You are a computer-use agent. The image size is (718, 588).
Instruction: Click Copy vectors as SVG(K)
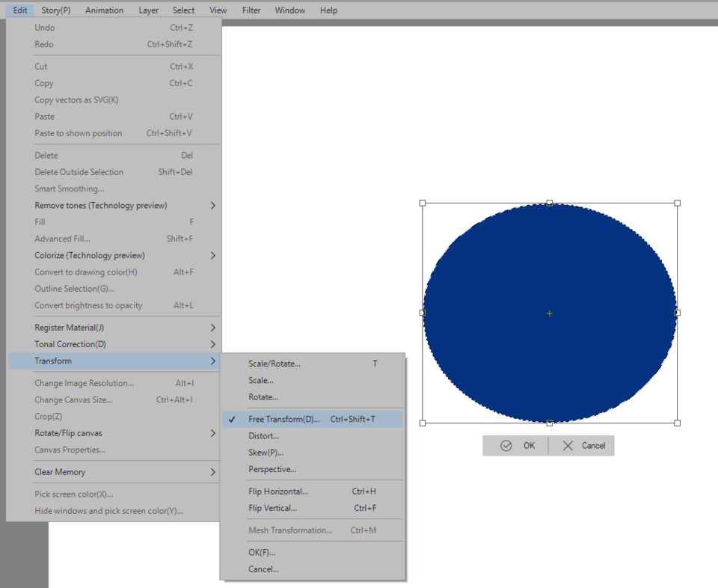(x=114, y=99)
